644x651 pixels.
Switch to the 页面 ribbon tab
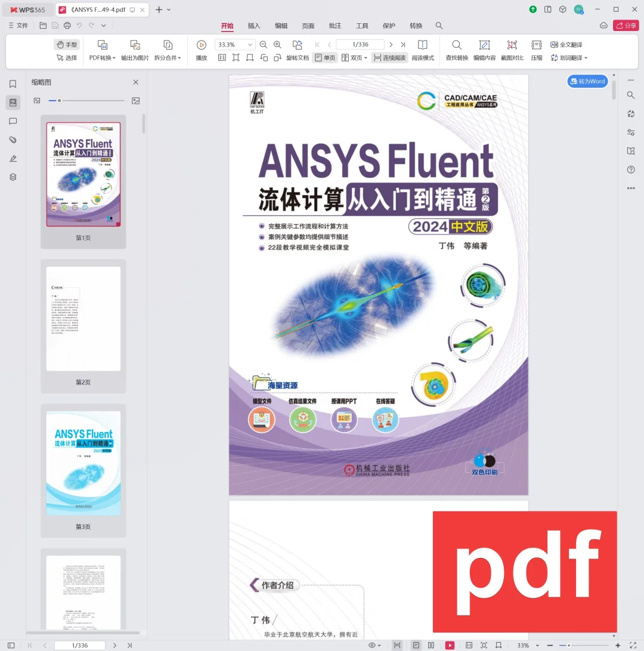(x=308, y=26)
